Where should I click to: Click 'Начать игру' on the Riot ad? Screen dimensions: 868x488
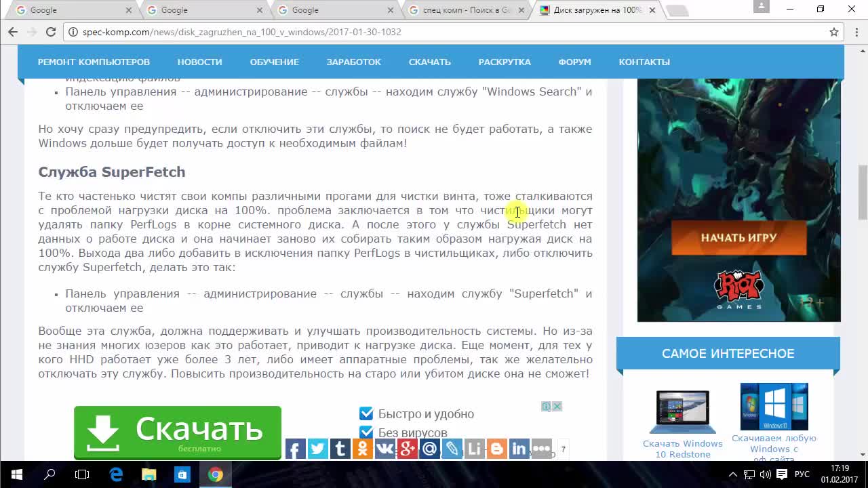tap(739, 238)
